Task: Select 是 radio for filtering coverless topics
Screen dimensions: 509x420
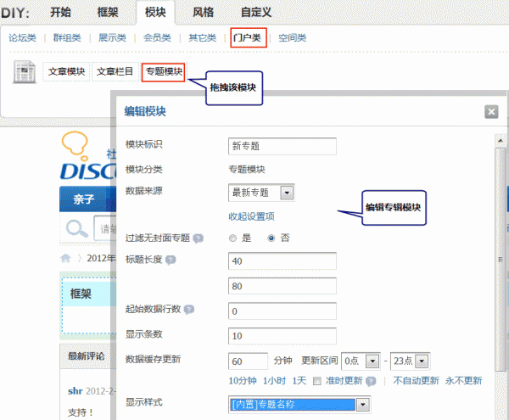Action: [x=233, y=238]
